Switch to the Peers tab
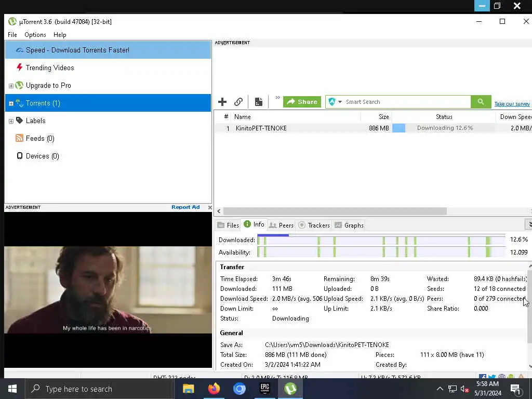 (281, 225)
